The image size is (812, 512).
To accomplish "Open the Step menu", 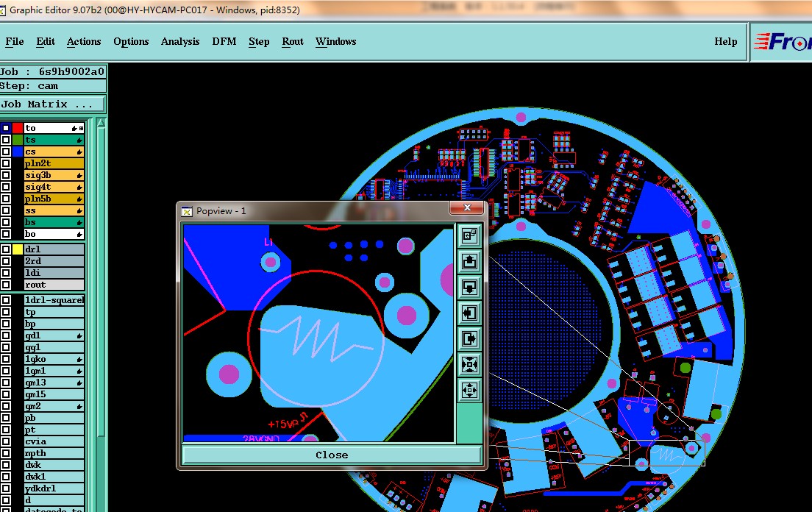I will [259, 41].
